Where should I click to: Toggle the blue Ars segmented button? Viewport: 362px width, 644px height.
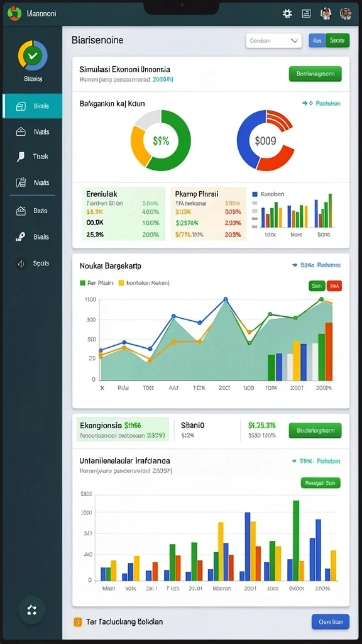click(x=317, y=41)
